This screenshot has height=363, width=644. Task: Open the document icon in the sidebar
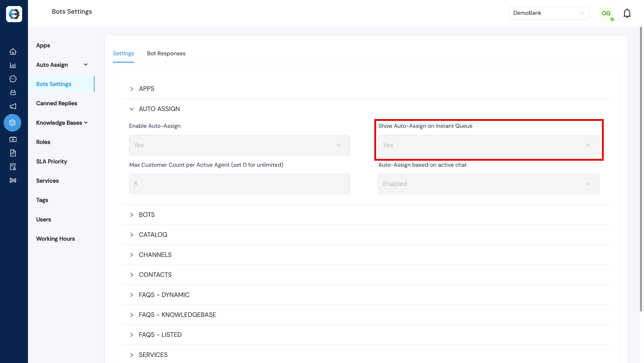click(x=13, y=153)
